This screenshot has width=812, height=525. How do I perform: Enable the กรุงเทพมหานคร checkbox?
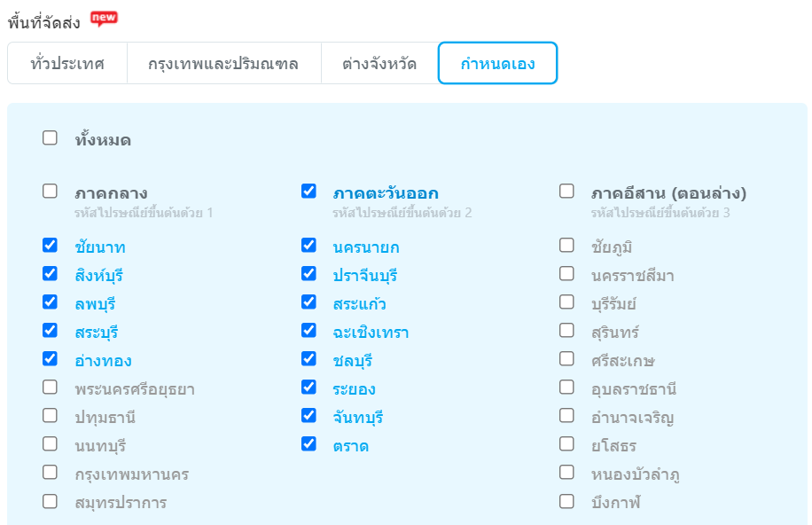51,473
